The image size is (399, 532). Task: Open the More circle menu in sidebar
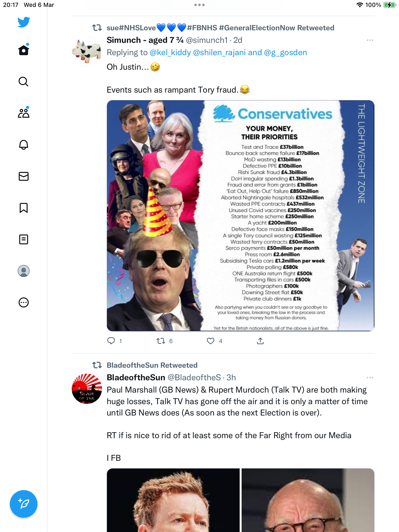click(x=24, y=302)
